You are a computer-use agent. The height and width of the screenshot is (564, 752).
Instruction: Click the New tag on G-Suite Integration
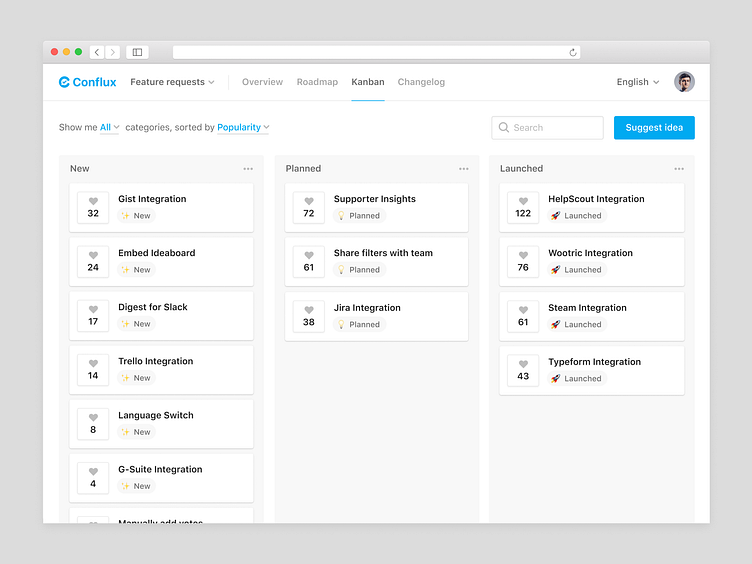[136, 486]
